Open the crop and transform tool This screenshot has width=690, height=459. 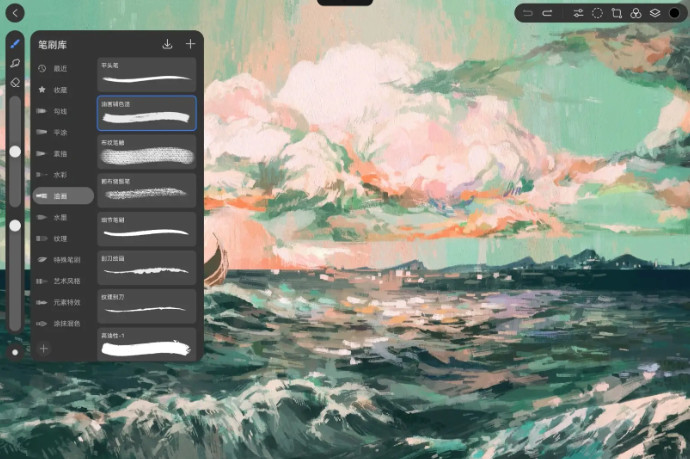click(x=616, y=13)
